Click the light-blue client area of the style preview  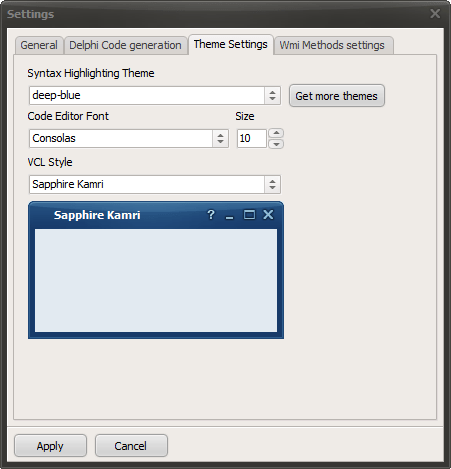point(156,280)
